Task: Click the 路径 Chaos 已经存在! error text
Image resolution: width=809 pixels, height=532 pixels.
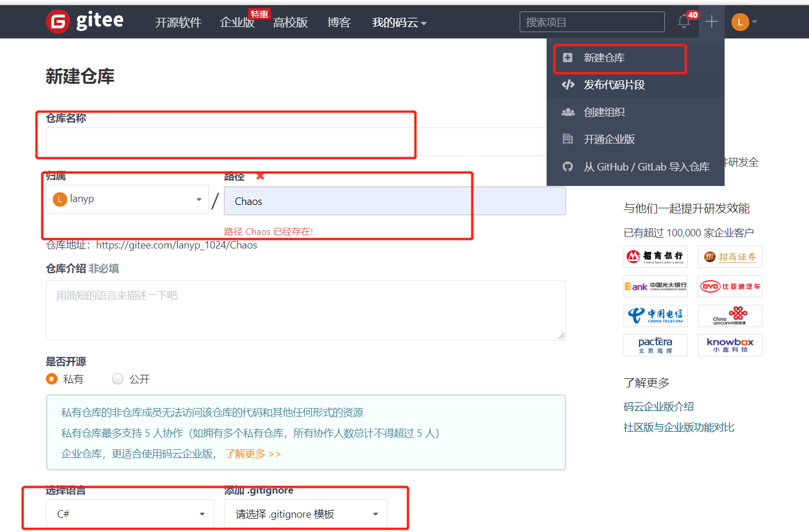Action: [269, 231]
